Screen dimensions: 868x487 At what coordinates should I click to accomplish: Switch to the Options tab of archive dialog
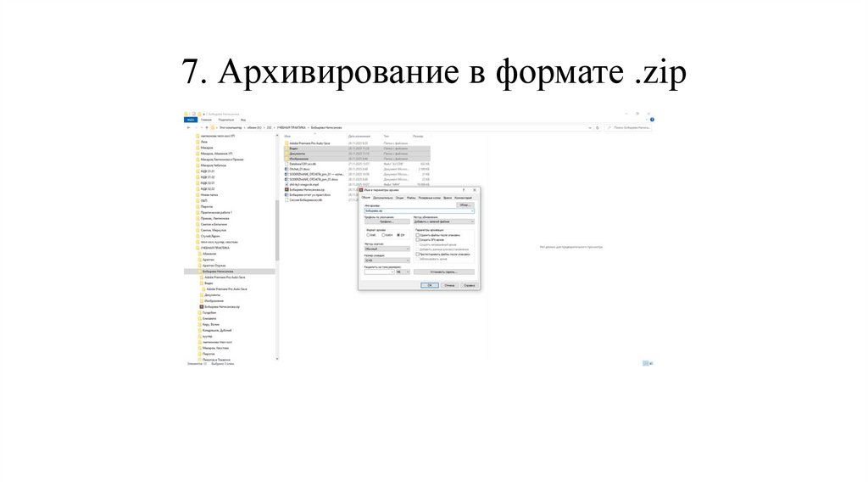[400, 198]
